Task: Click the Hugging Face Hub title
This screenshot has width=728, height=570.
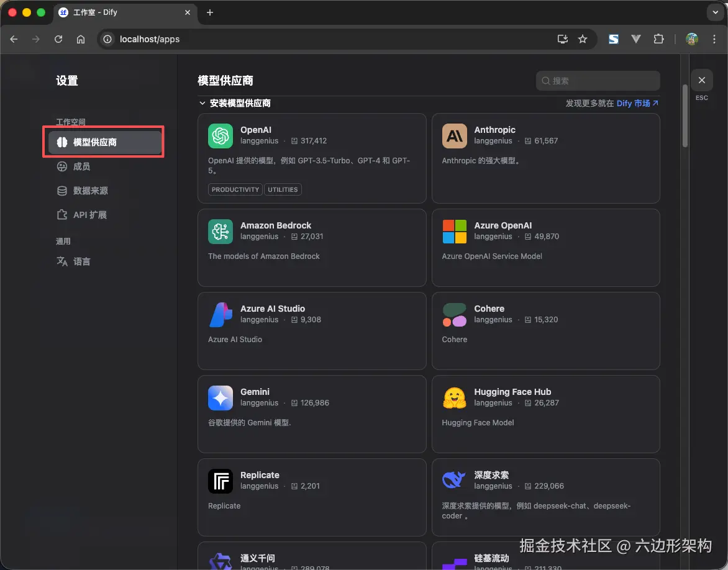Action: [512, 392]
